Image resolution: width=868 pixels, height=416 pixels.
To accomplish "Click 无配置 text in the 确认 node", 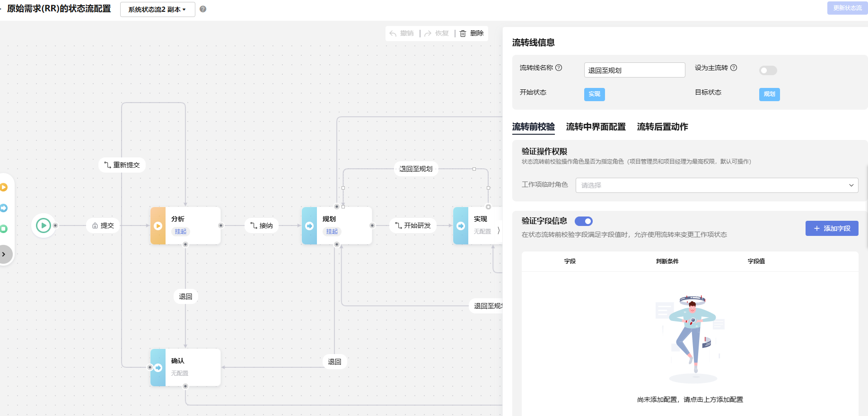I will pos(180,373).
